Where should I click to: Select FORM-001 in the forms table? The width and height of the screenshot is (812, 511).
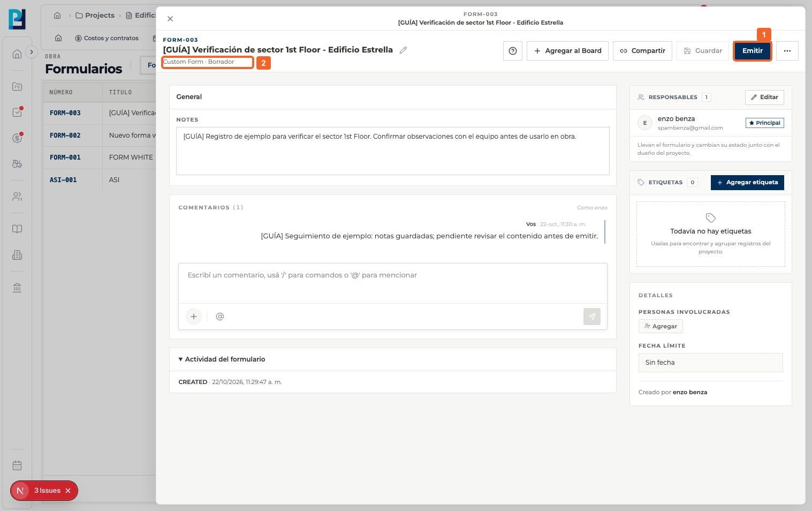(65, 157)
